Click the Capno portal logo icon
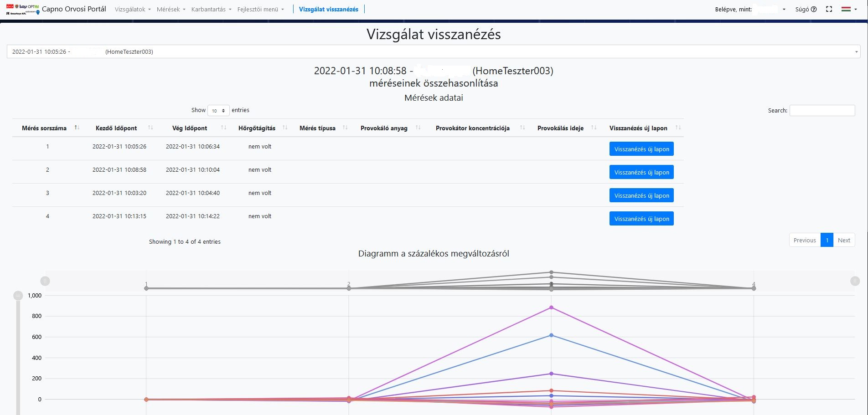868x415 pixels. tap(22, 9)
